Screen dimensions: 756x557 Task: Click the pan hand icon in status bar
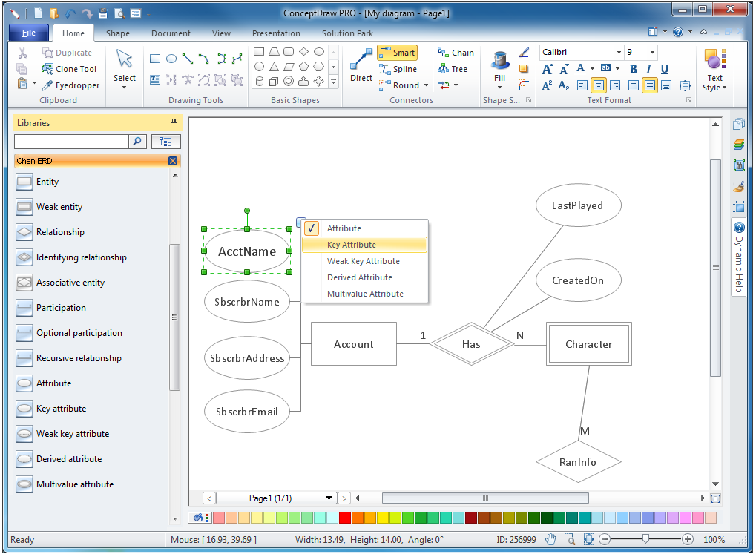point(550,539)
